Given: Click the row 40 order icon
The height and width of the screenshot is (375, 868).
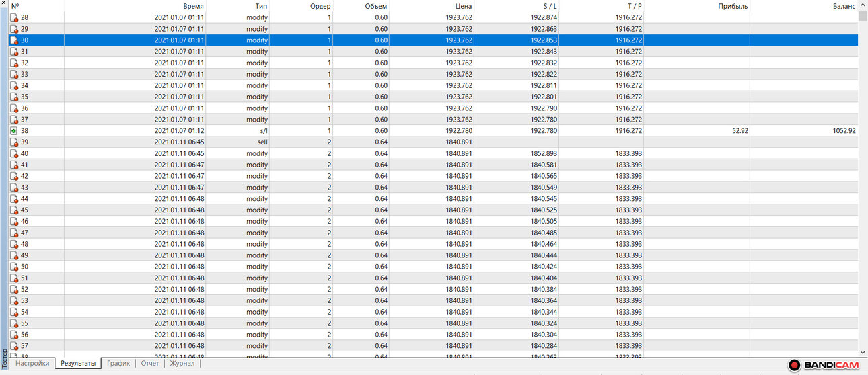Looking at the screenshot, I should pyautogui.click(x=14, y=153).
